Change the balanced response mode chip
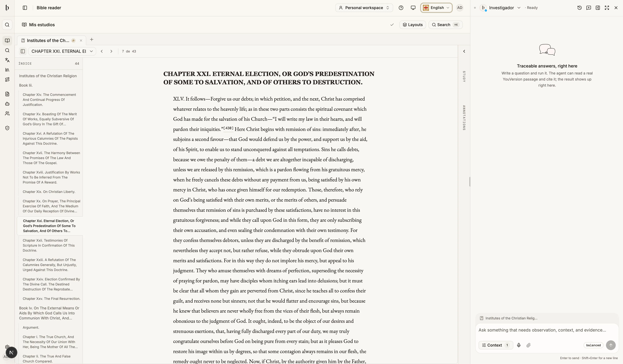This screenshot has height=364, width=623. [593, 345]
